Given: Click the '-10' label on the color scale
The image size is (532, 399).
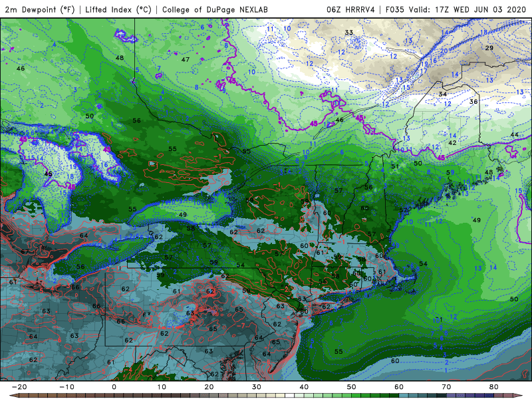Looking at the screenshot, I should (66, 387).
